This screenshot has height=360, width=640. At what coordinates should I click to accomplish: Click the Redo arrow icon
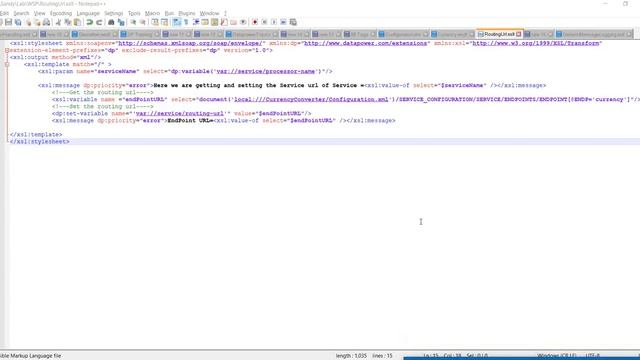(99, 22)
